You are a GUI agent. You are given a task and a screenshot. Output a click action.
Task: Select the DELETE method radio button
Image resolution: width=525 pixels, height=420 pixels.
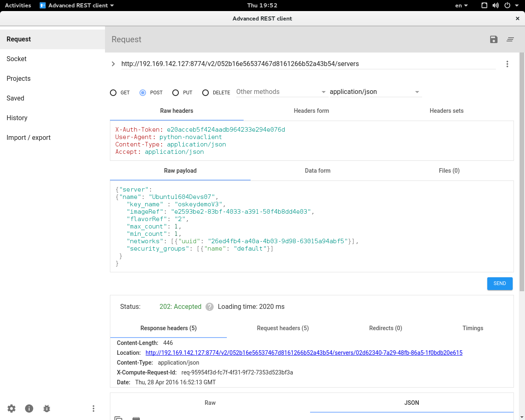(205, 93)
